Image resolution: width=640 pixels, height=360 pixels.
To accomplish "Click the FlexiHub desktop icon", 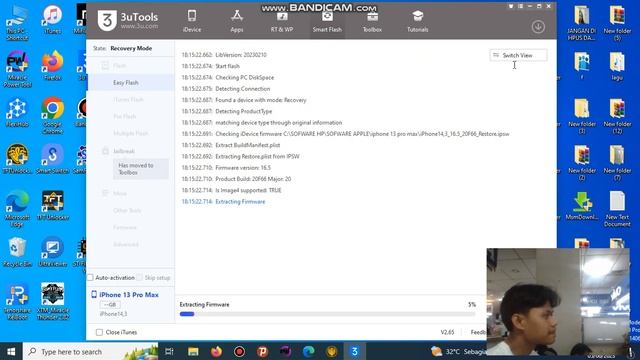I will pyautogui.click(x=17, y=113).
